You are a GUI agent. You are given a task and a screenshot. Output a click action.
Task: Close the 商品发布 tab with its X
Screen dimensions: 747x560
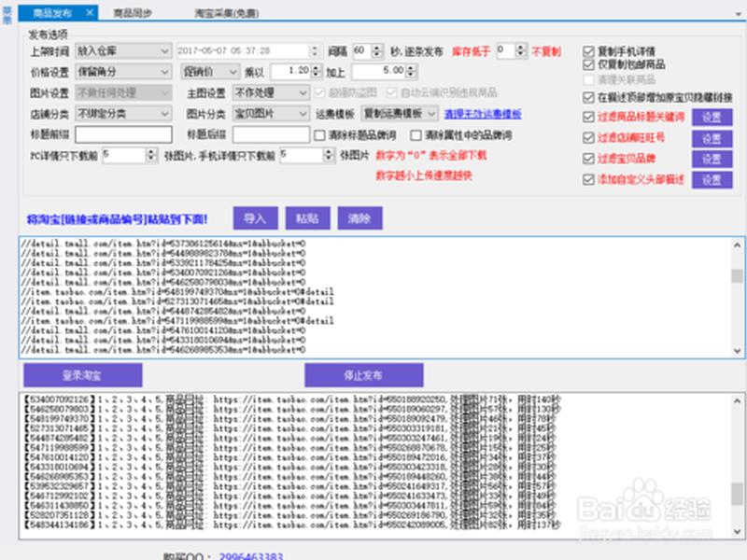[90, 13]
